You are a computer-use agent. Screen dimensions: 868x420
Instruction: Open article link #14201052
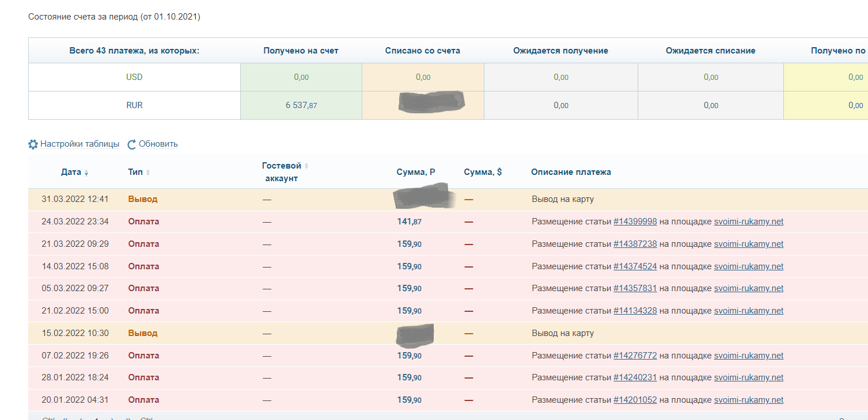pos(635,400)
